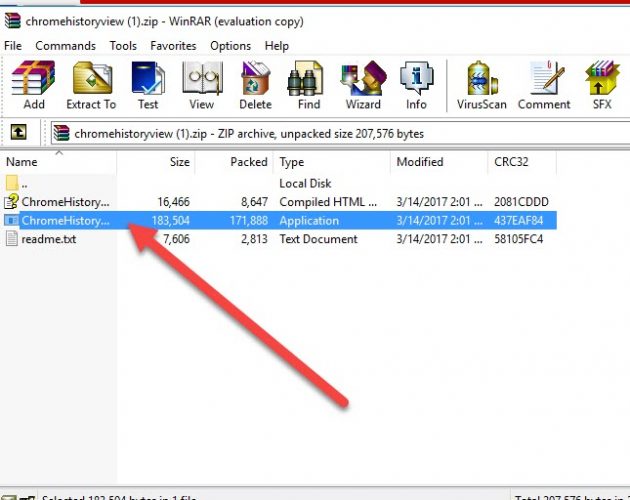Sort by Type column header
The width and height of the screenshot is (630, 500).
click(332, 162)
